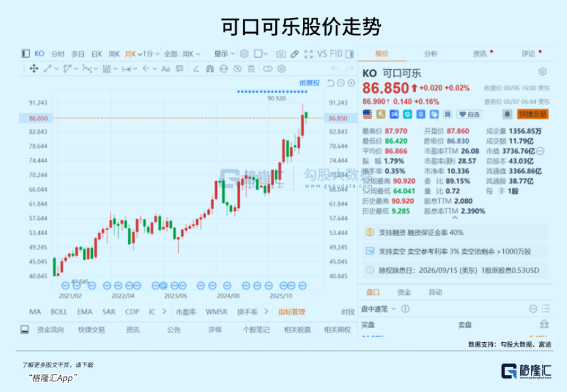Open chart settings gear in top toolbar
Viewport: 567px width, 392px height.
coord(244,54)
